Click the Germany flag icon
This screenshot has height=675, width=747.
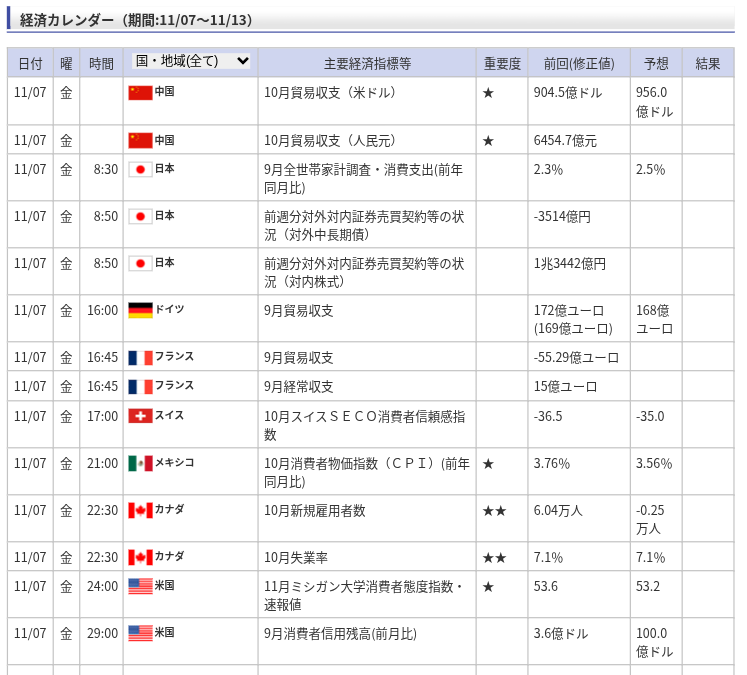(x=140, y=310)
